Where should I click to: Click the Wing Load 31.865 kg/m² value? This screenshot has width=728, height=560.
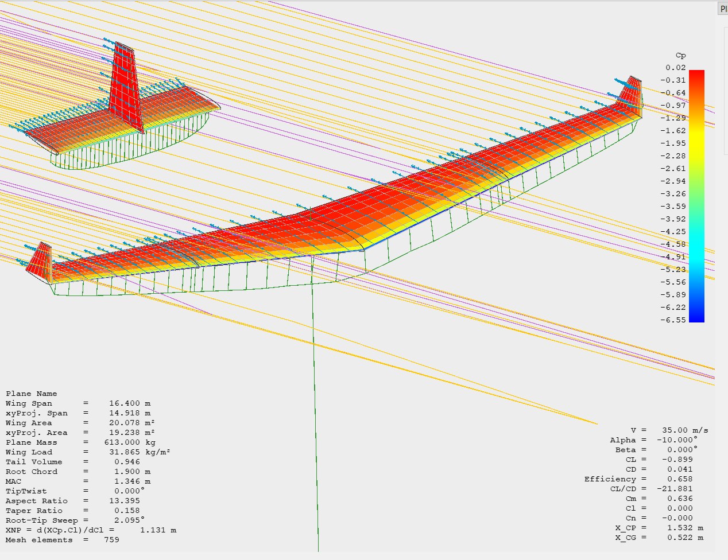[140, 452]
